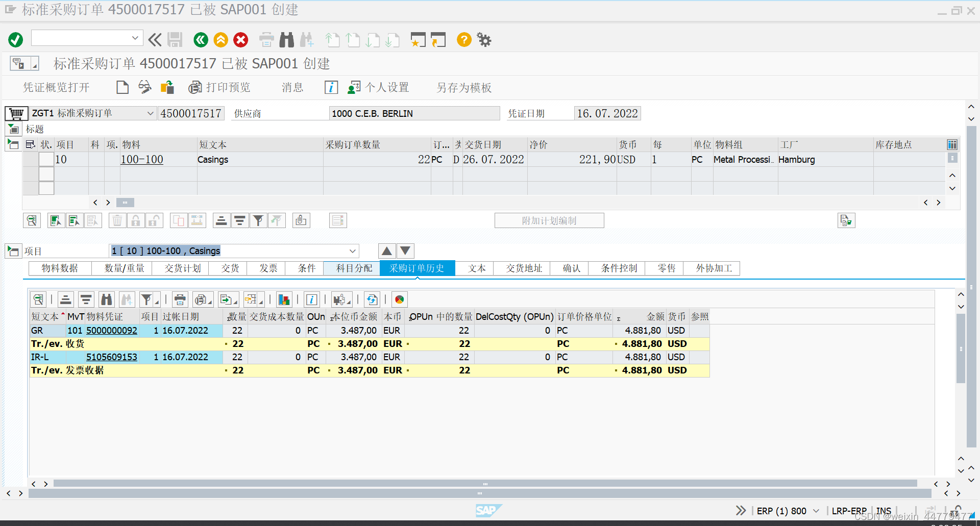Click the delete trash can icon in item toolbar
Viewport: 980px width, 526px height.
[117, 220]
